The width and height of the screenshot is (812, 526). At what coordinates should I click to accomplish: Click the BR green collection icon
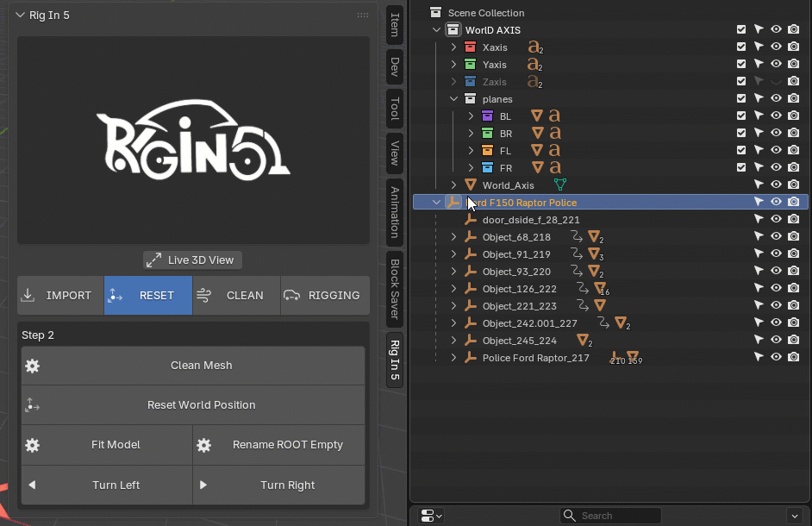(x=487, y=133)
